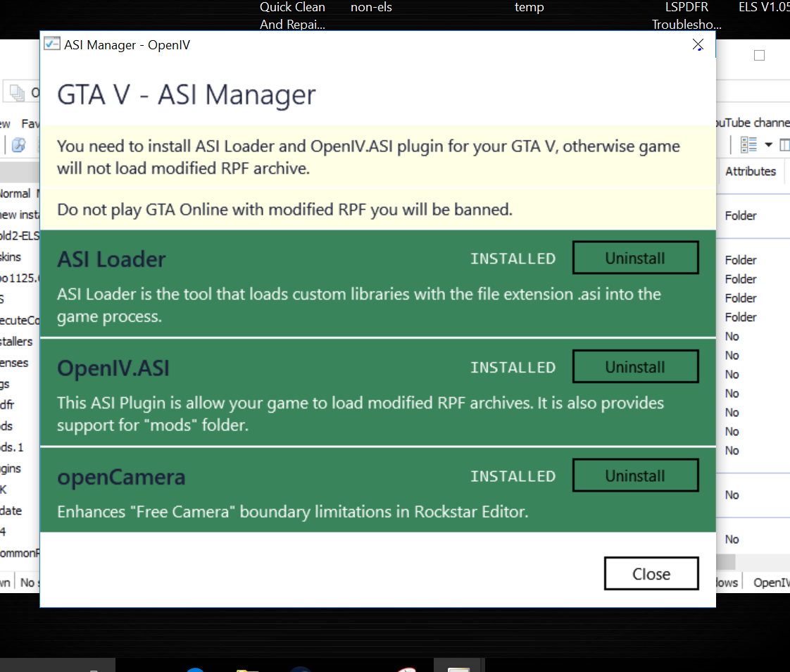Screen dimensions: 790x672
Task: Select the 'new insta' folder in OpenIV tree
Action: click(x=20, y=215)
